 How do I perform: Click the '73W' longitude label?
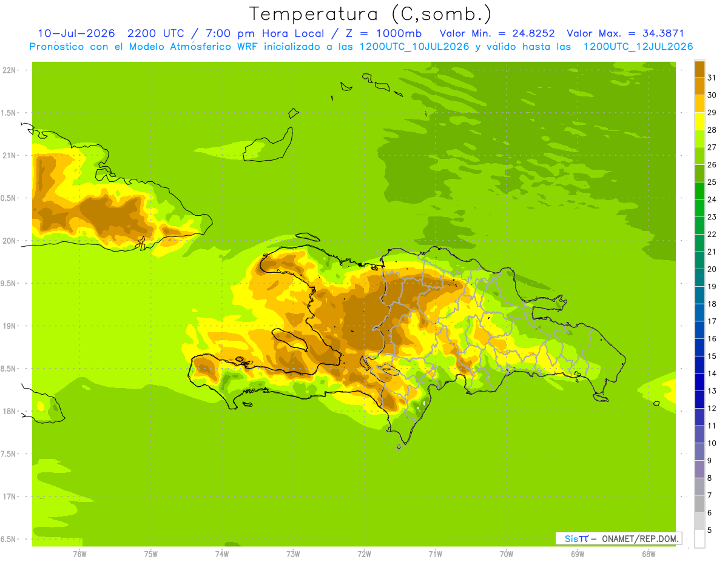coord(293,554)
